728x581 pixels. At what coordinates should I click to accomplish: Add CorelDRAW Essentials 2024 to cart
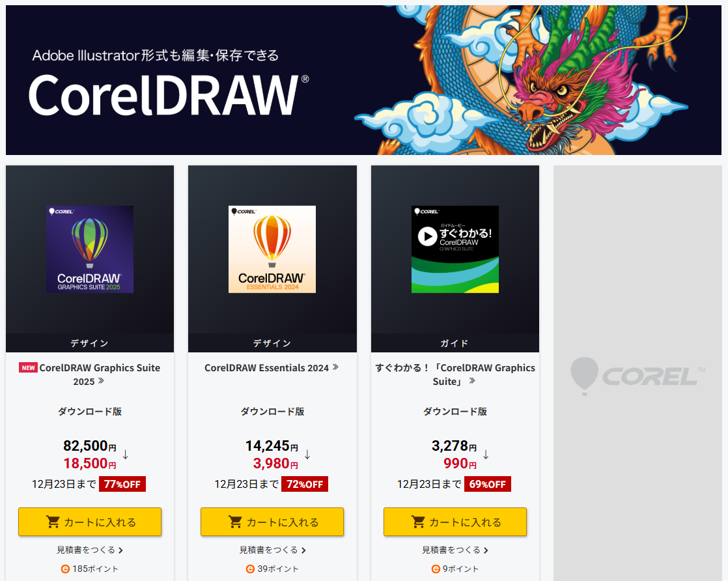pyautogui.click(x=272, y=522)
